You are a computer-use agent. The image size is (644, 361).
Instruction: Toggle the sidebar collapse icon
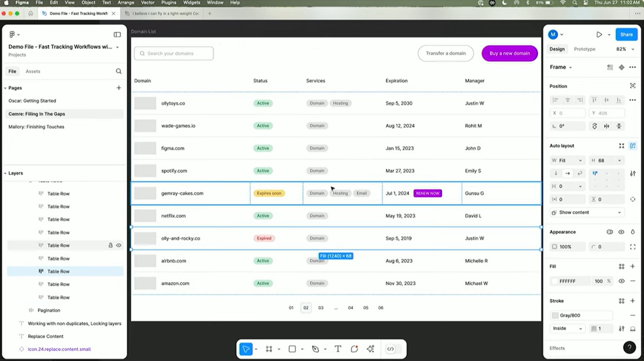(117, 34)
